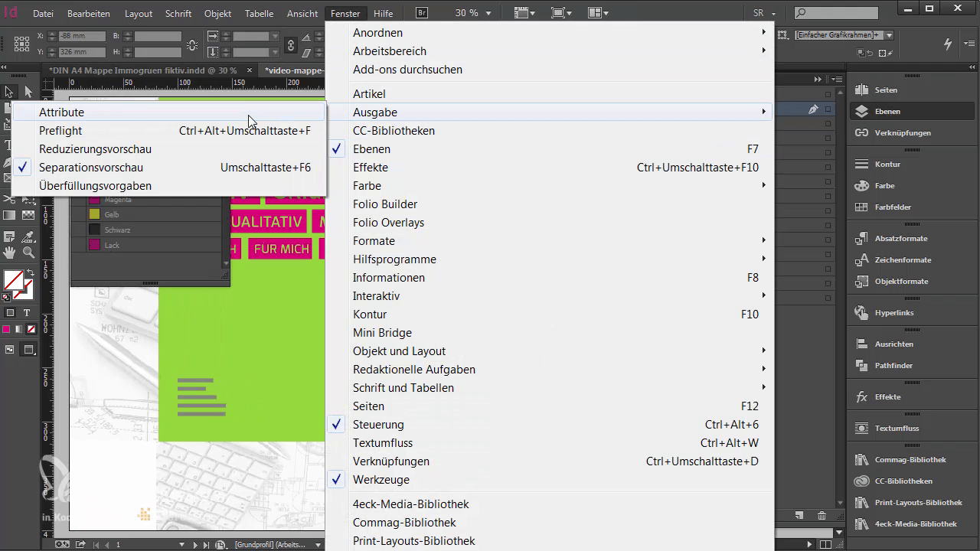
Task: Open the Hilfe menu
Action: pyautogui.click(x=383, y=13)
